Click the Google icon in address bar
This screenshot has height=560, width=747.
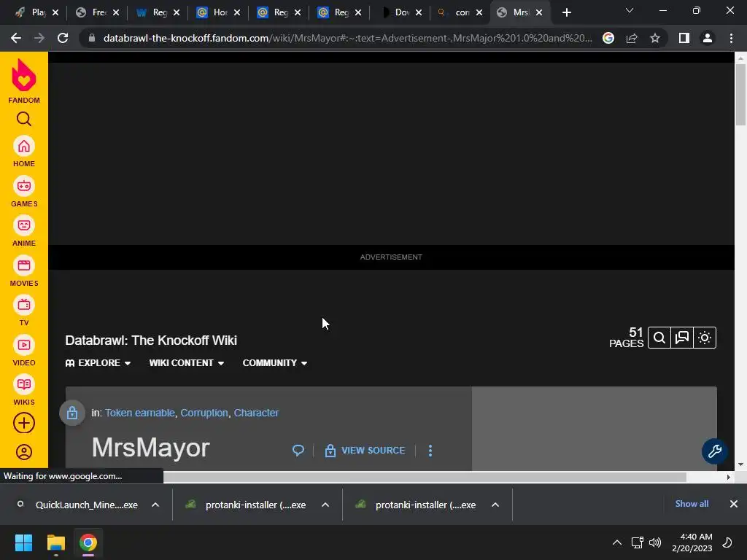coord(608,38)
